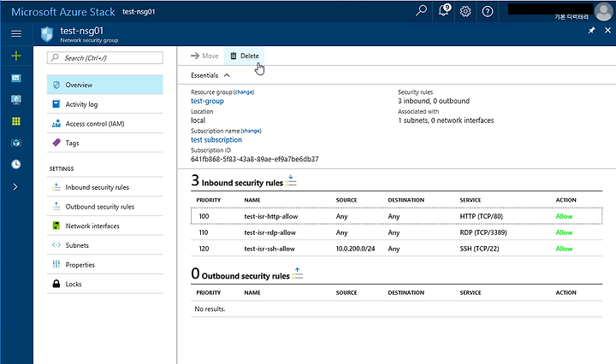Open Tags menu item

[105, 143]
